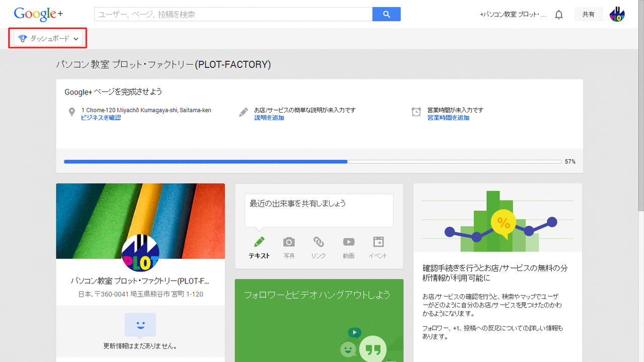Open the +パソコン教室 プロット profile link
The width and height of the screenshot is (644, 362).
pos(513,15)
